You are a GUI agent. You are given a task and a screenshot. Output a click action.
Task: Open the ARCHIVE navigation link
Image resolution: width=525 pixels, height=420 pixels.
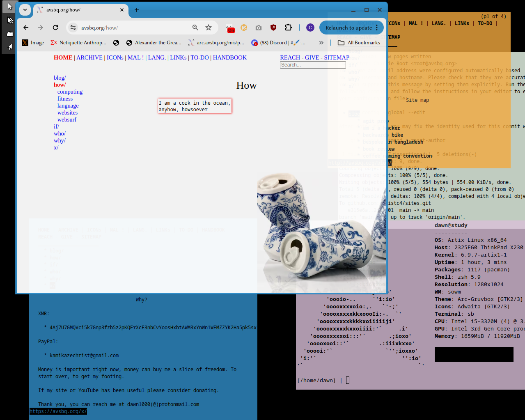89,57
